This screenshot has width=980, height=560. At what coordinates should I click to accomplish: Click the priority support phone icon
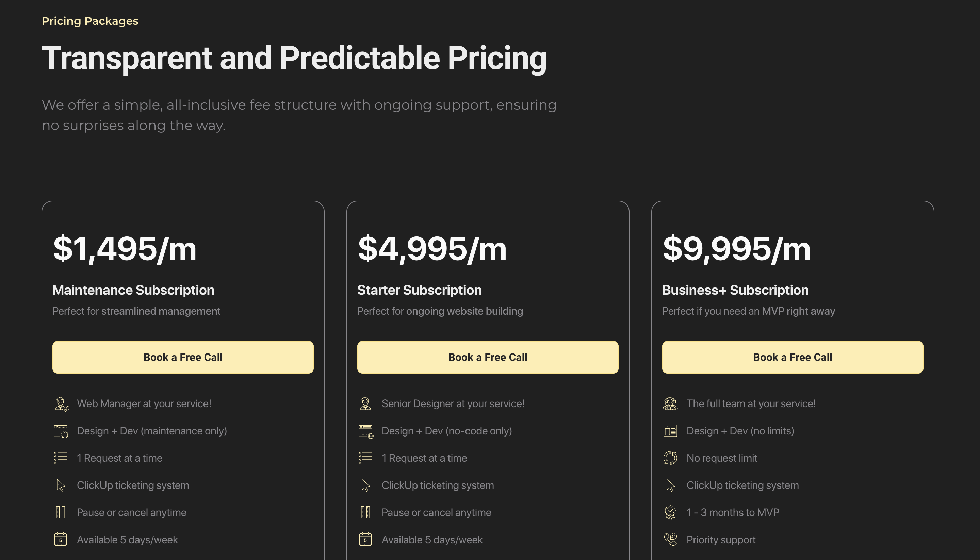tap(670, 540)
